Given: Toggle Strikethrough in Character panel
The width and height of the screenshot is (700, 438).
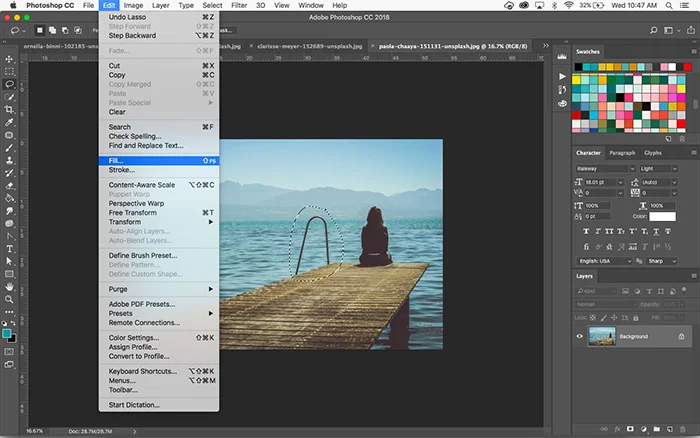Looking at the screenshot, I should tap(668, 231).
